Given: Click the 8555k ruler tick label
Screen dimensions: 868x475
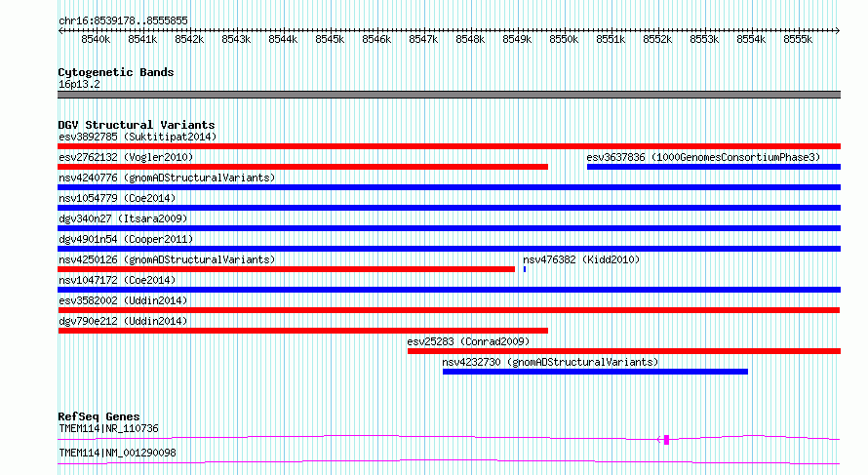Looking at the screenshot, I should coord(798,39).
